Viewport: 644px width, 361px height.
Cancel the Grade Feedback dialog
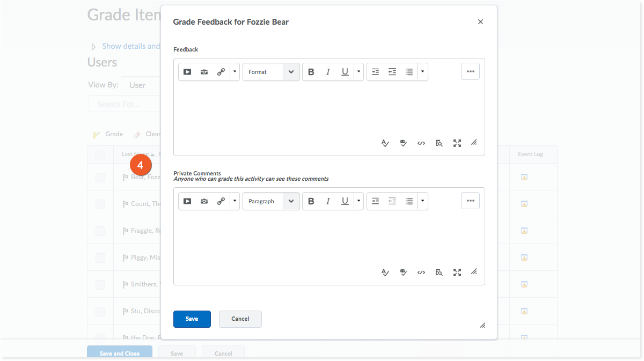(240, 319)
